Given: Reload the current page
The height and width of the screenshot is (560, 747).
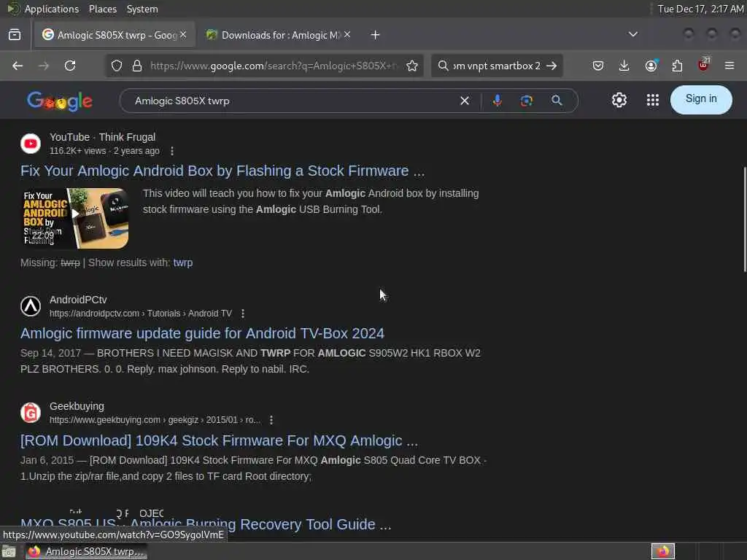Looking at the screenshot, I should click(x=70, y=66).
